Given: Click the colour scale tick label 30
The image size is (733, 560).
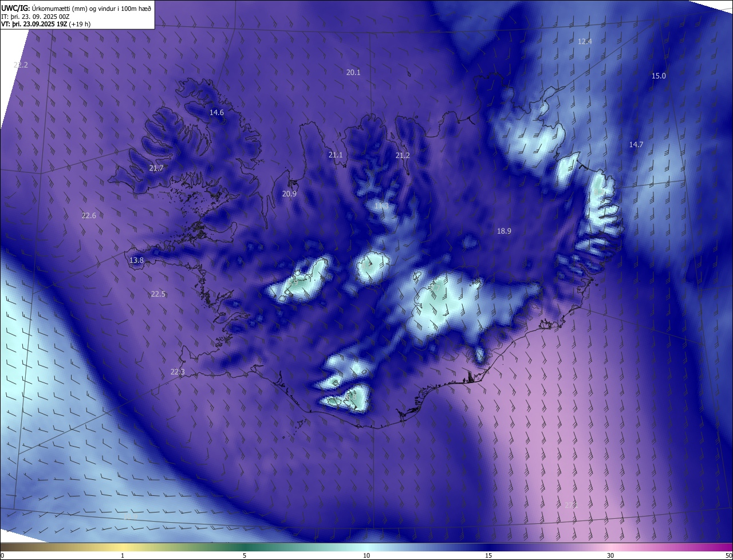Looking at the screenshot, I should click(610, 555).
